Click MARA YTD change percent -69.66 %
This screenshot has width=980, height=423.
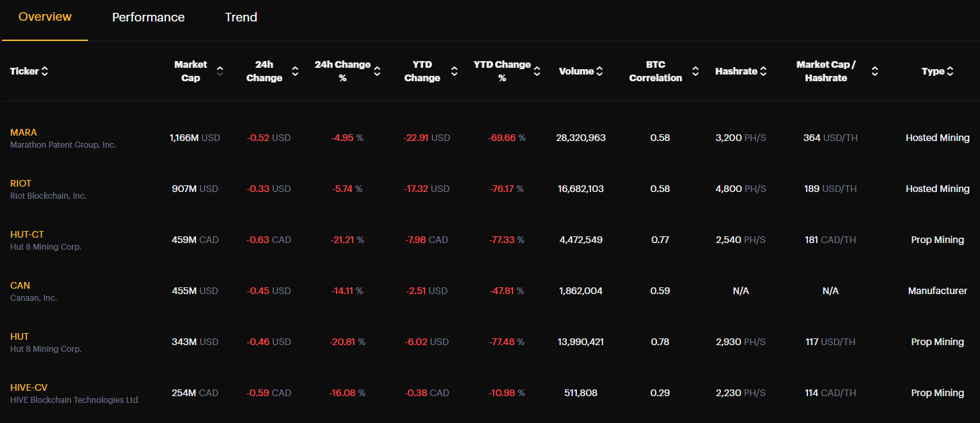506,138
